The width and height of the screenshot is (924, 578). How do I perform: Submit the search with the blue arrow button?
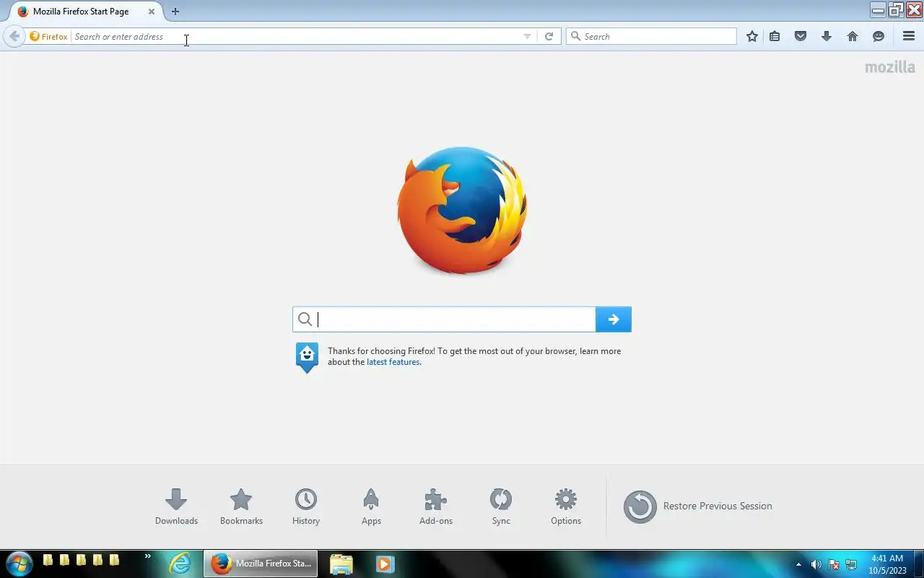614,319
